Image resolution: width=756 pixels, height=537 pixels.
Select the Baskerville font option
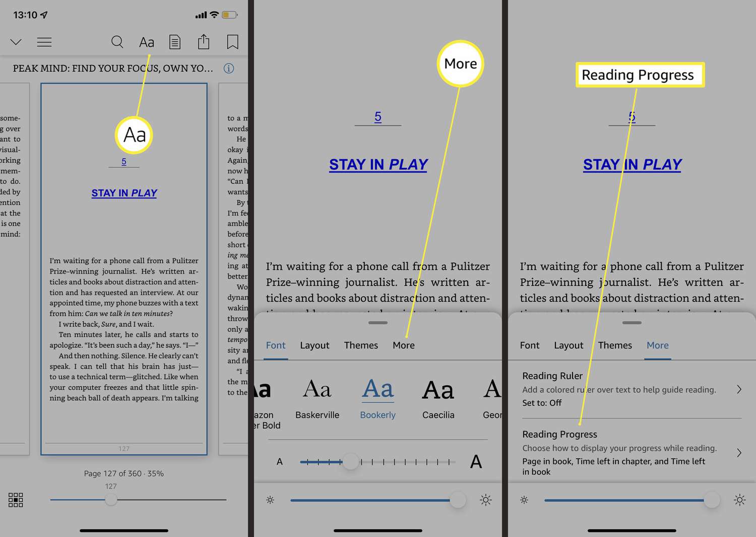tap(317, 398)
